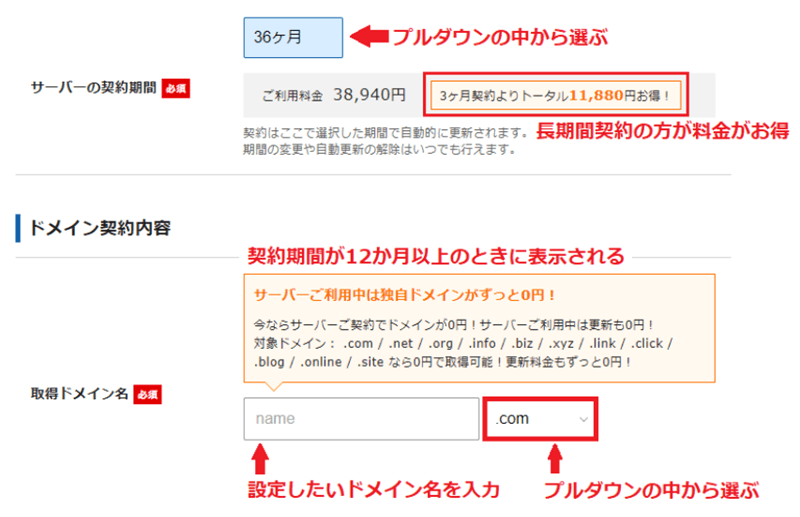Screen dimensions: 800x517
Task: Click the red up arrow below the .com dropdown
Action: 554,462
